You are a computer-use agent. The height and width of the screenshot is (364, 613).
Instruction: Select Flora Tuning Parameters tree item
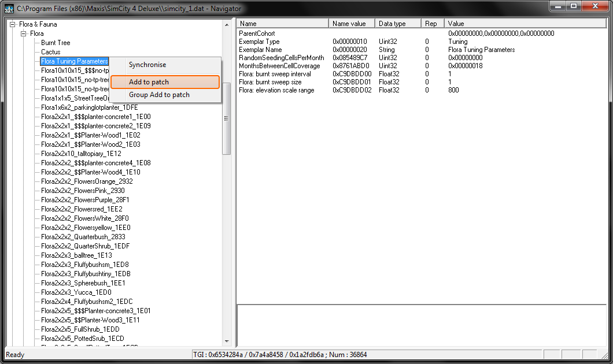[x=74, y=61]
